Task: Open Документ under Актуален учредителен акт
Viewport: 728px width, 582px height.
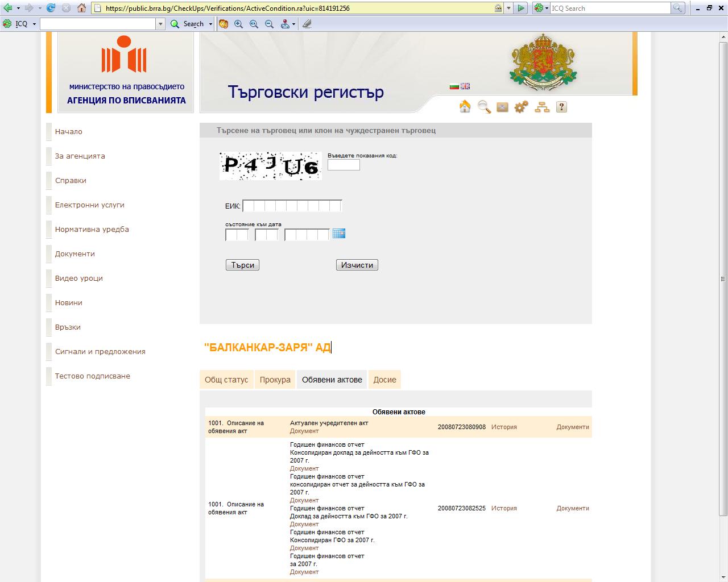Action: tap(304, 431)
